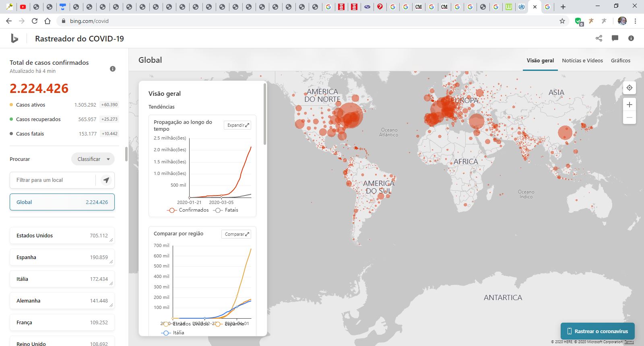The image size is (644, 346).
Task: Close the active browser tab
Action: pos(535,7)
